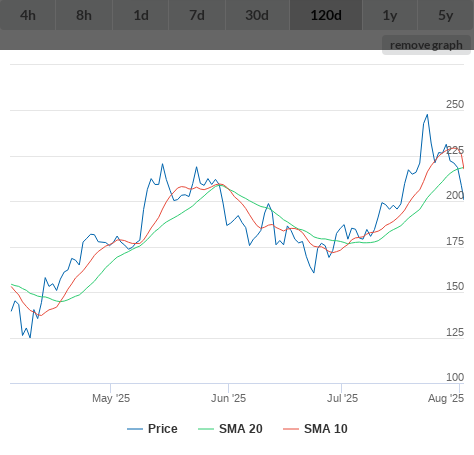Switch chart to 1y range
474x455 pixels.
click(x=390, y=15)
